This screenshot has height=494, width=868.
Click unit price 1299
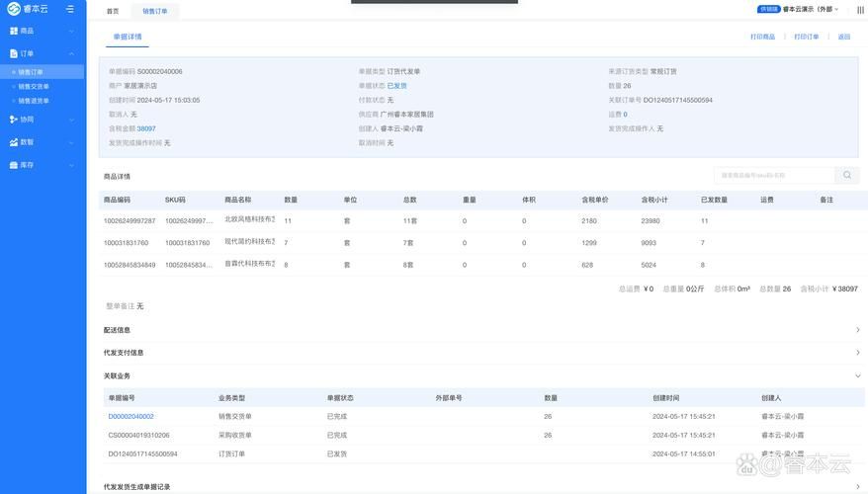(x=589, y=243)
